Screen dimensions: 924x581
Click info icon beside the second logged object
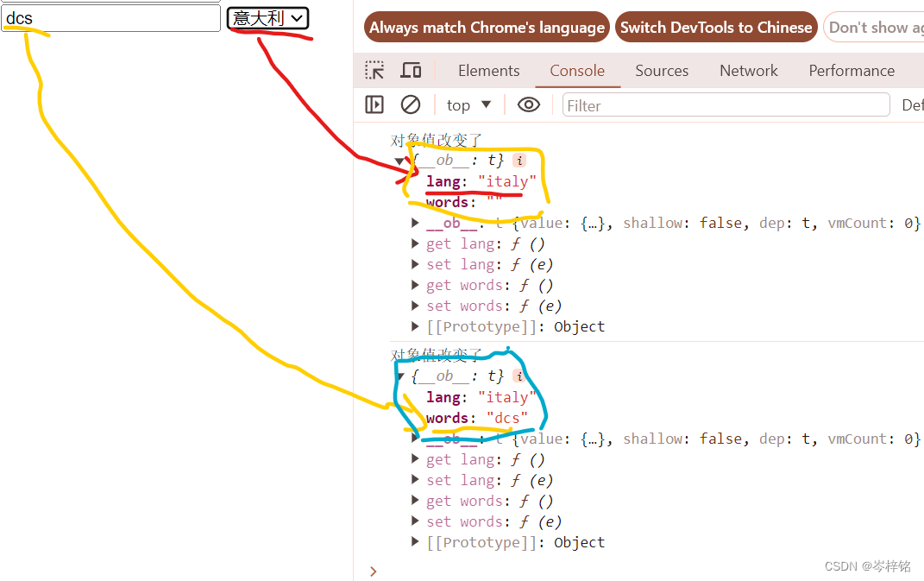(x=519, y=376)
